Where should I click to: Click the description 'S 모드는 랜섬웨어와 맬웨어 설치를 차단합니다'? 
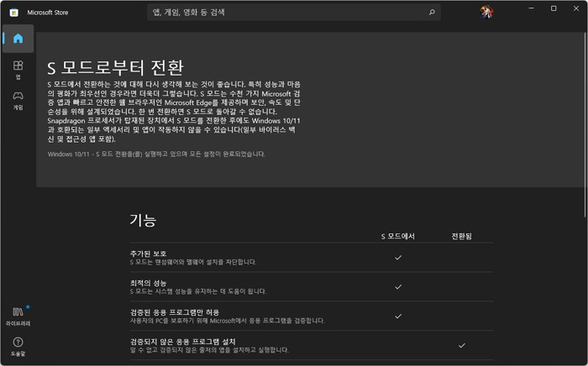[x=193, y=262]
